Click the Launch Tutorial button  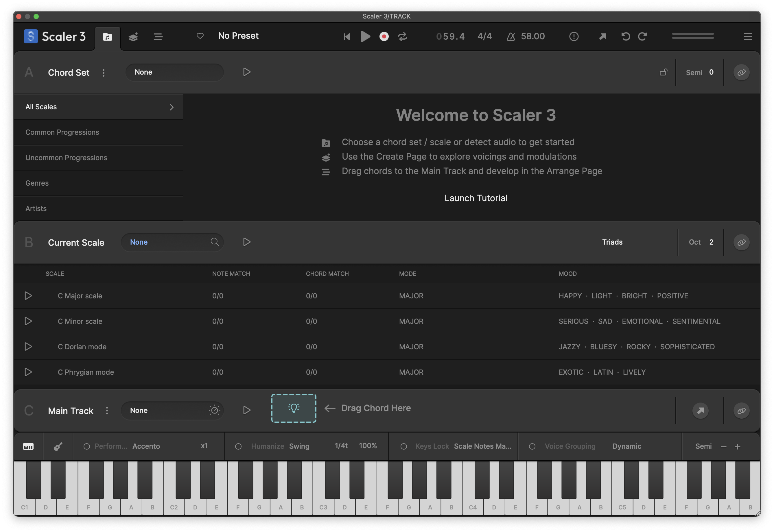(x=476, y=198)
